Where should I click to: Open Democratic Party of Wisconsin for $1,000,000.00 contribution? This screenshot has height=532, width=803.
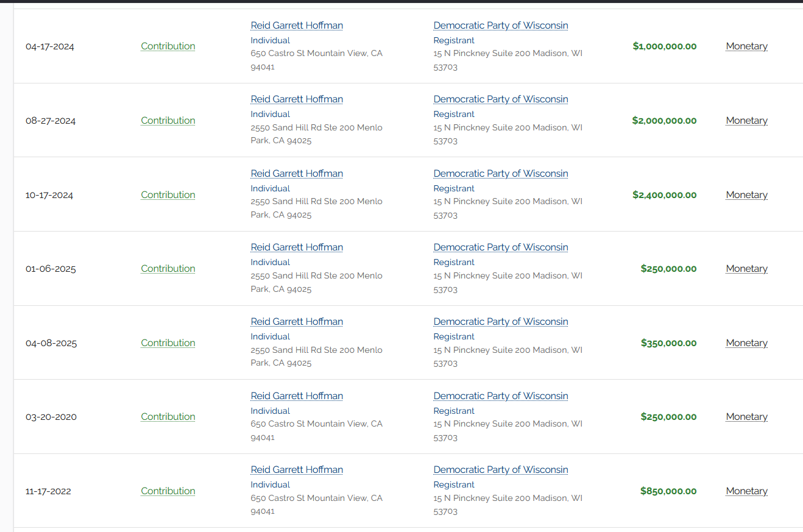(x=500, y=26)
